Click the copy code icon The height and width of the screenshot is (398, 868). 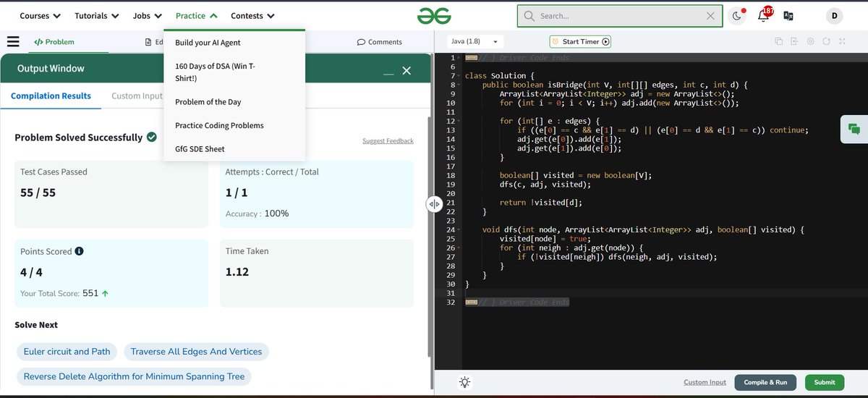click(x=779, y=42)
